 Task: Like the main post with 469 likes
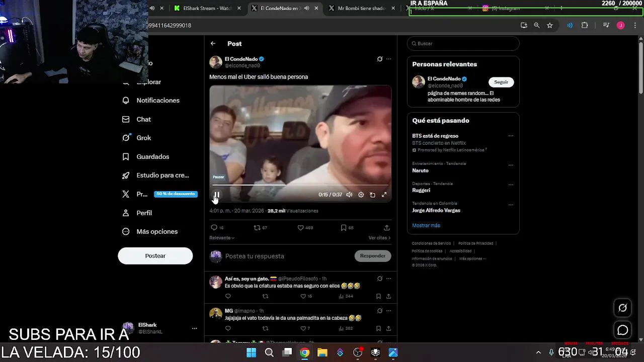tap(300, 228)
